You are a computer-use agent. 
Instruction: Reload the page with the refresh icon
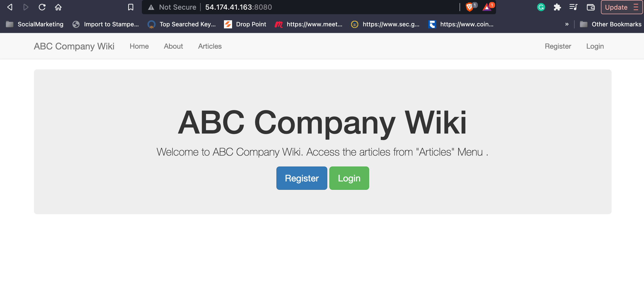point(42,7)
